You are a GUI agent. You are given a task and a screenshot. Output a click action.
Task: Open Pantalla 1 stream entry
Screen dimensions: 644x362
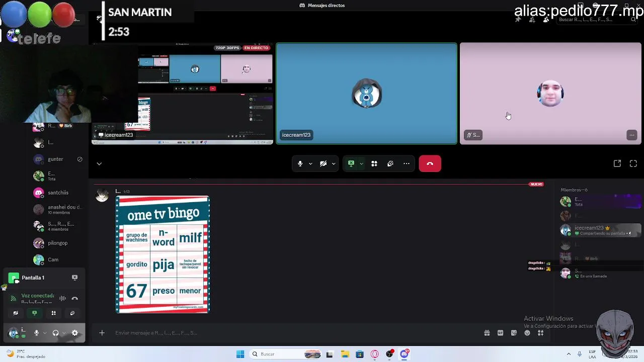(x=33, y=278)
